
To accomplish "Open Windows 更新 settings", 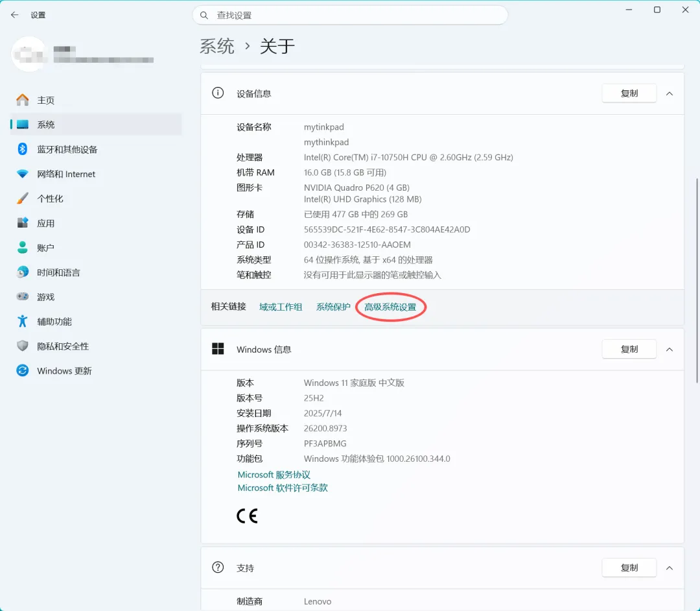I will [x=96, y=370].
